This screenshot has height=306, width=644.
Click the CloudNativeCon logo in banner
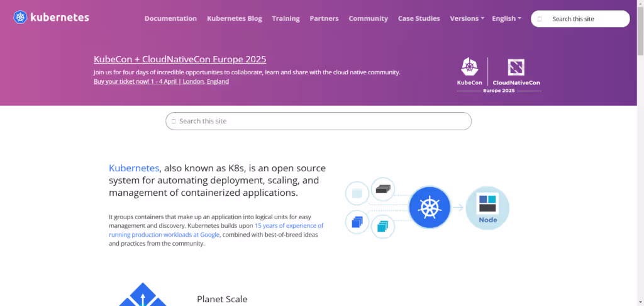pos(516,72)
